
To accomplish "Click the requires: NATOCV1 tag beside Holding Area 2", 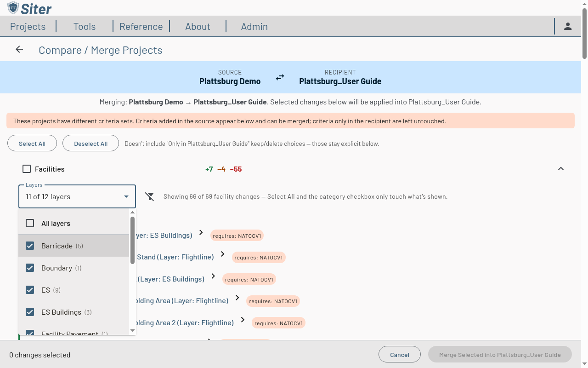I will pyautogui.click(x=278, y=323).
